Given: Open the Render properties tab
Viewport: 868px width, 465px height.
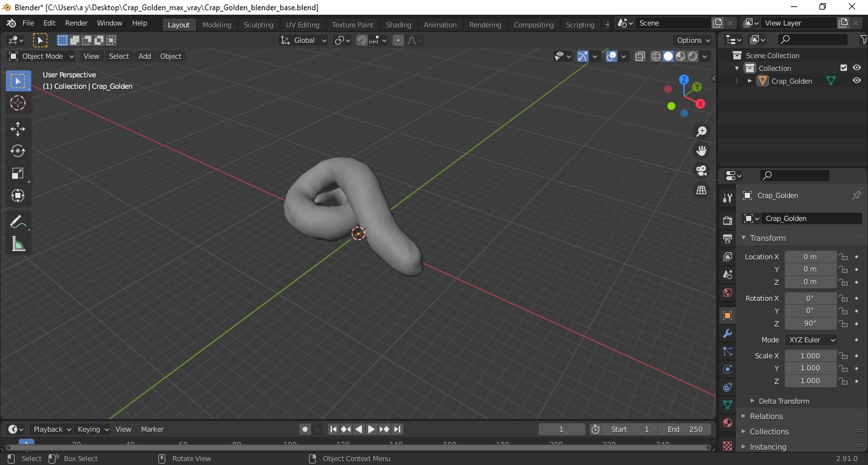Looking at the screenshot, I should tap(727, 220).
